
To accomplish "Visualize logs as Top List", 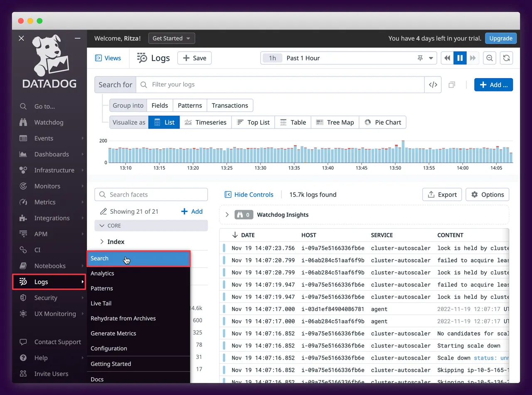I will coord(253,123).
